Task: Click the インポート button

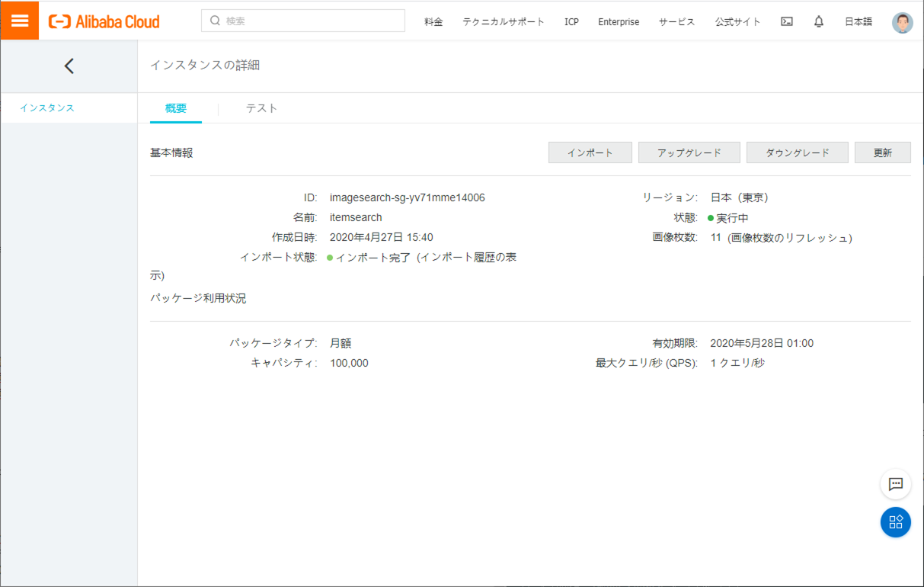Action: tap(590, 152)
